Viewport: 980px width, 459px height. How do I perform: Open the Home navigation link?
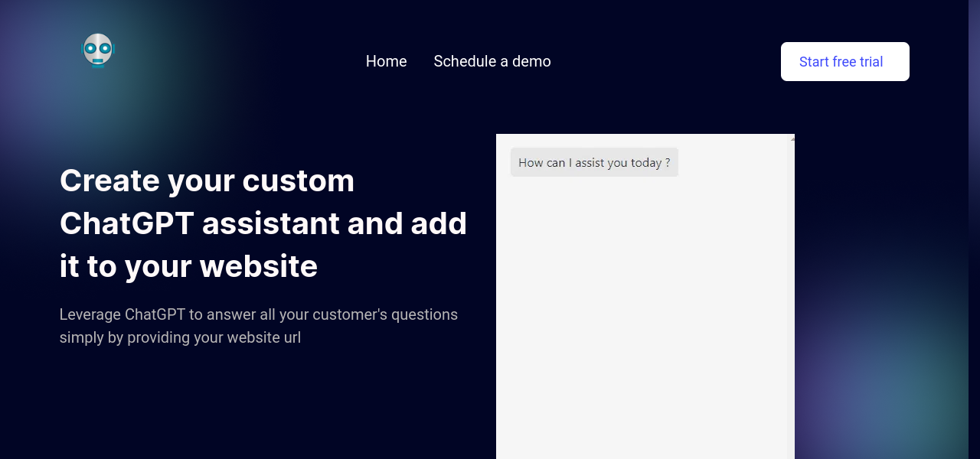pos(386,61)
